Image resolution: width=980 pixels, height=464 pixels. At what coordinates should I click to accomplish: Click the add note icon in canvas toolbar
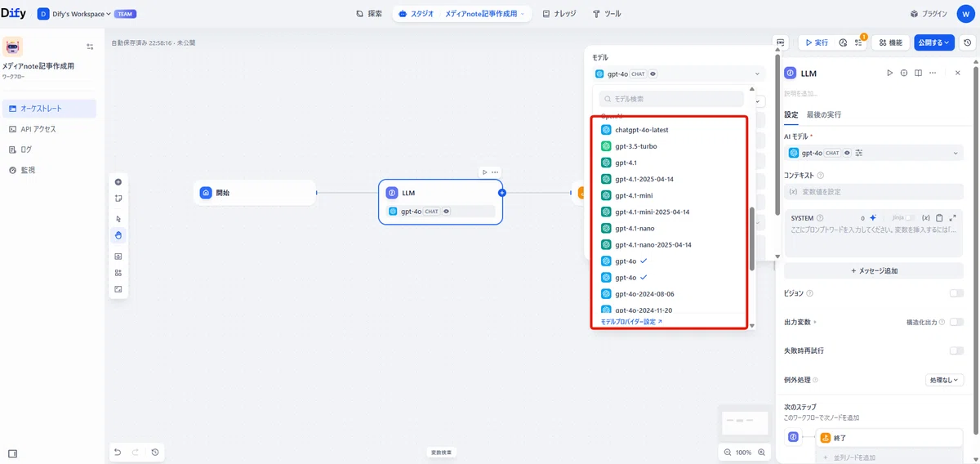118,198
